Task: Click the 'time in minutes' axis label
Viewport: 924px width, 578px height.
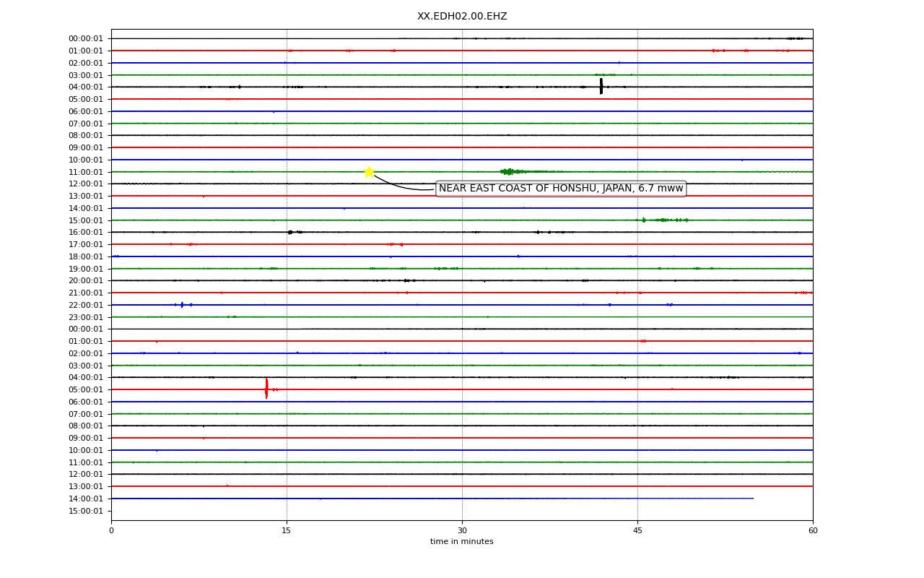Action: pyautogui.click(x=462, y=542)
